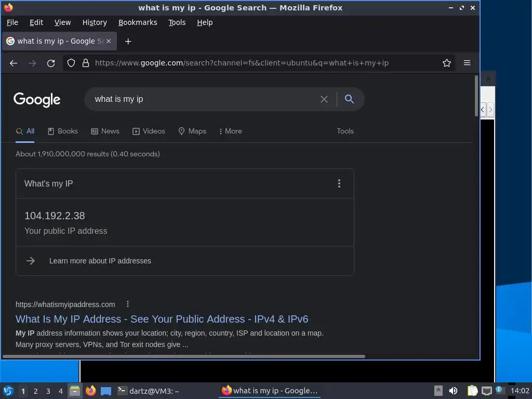Open clipboard manager tray icon

click(x=472, y=391)
